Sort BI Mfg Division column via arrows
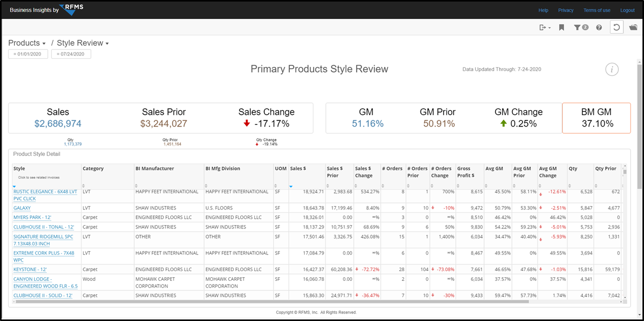The width and height of the screenshot is (644, 321). 206,186
